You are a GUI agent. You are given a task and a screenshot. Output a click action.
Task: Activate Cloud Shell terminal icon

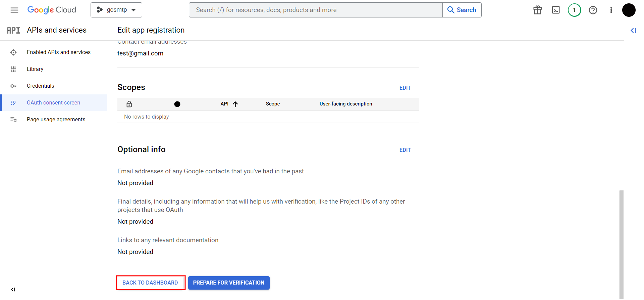pyautogui.click(x=556, y=10)
